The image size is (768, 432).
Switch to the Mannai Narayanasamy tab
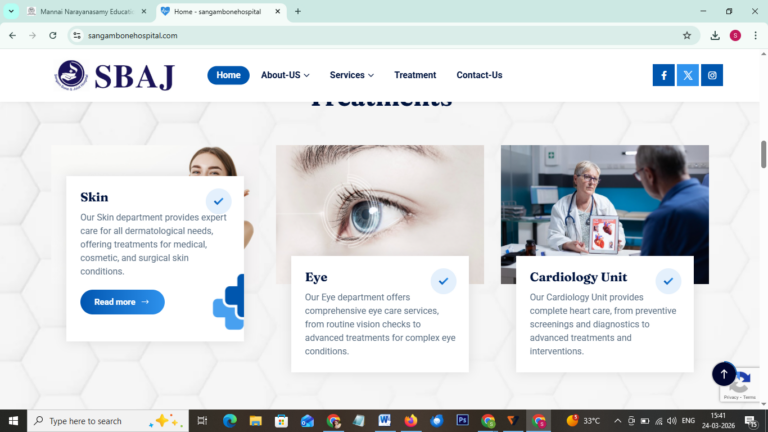[x=87, y=11]
